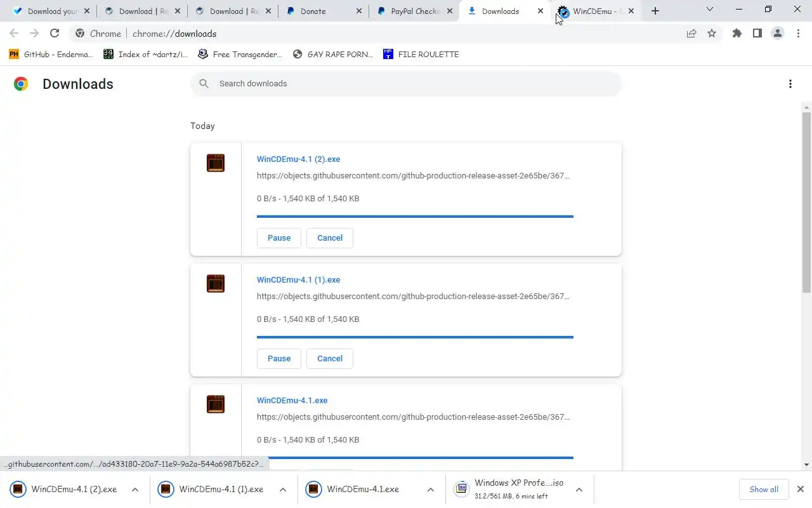Focus the Search downloads field
Screen dimensions: 812x508
click(x=406, y=84)
